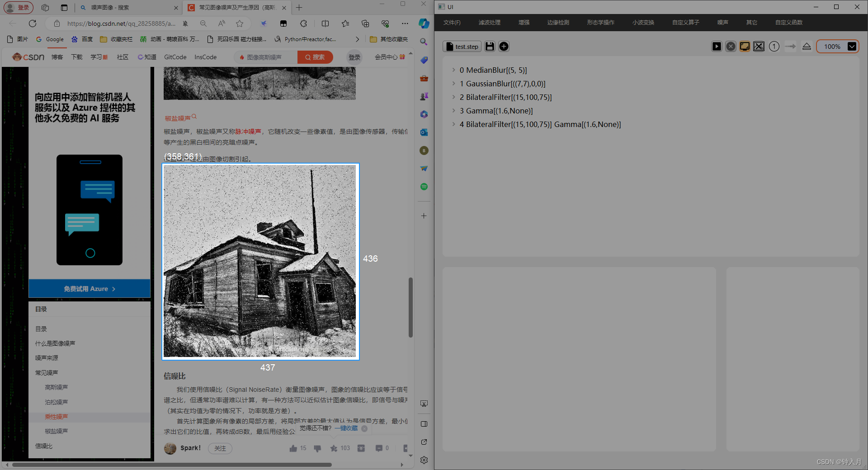
Task: Click the 关注 follow button beside Spark!
Action: 220,448
